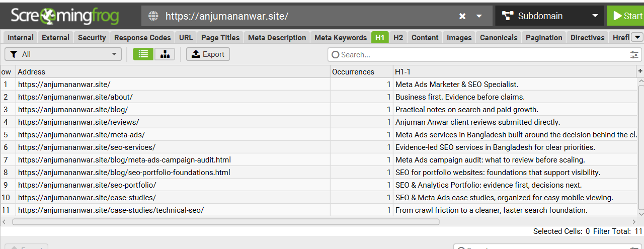Open the Subdomain crawl scope dropdown

[x=549, y=16]
